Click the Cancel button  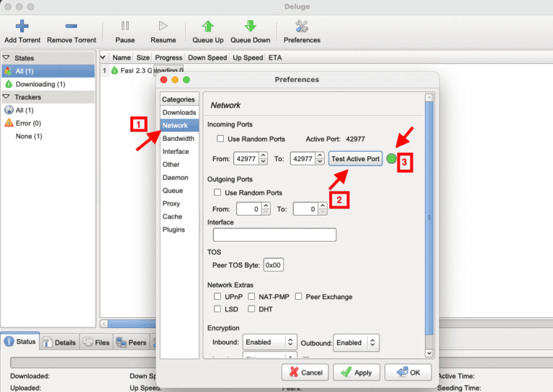pyautogui.click(x=305, y=373)
